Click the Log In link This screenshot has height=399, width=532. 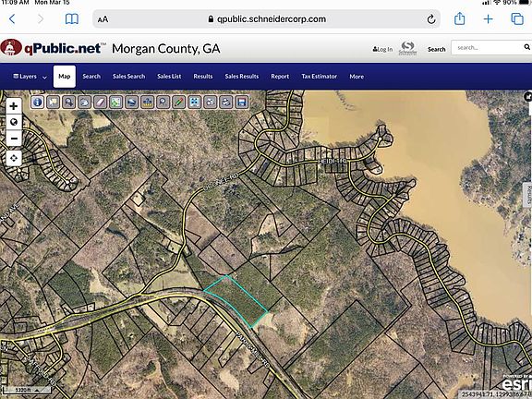pyautogui.click(x=382, y=50)
